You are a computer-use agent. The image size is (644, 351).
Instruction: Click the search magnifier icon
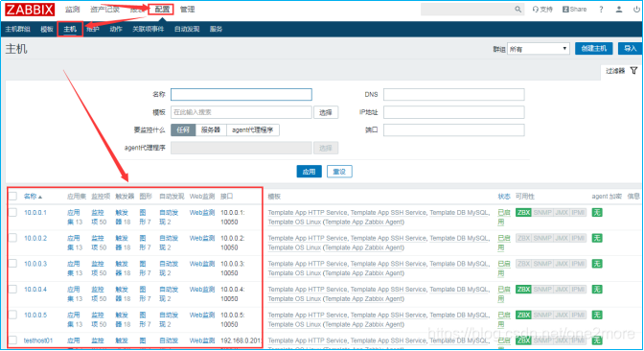point(517,9)
